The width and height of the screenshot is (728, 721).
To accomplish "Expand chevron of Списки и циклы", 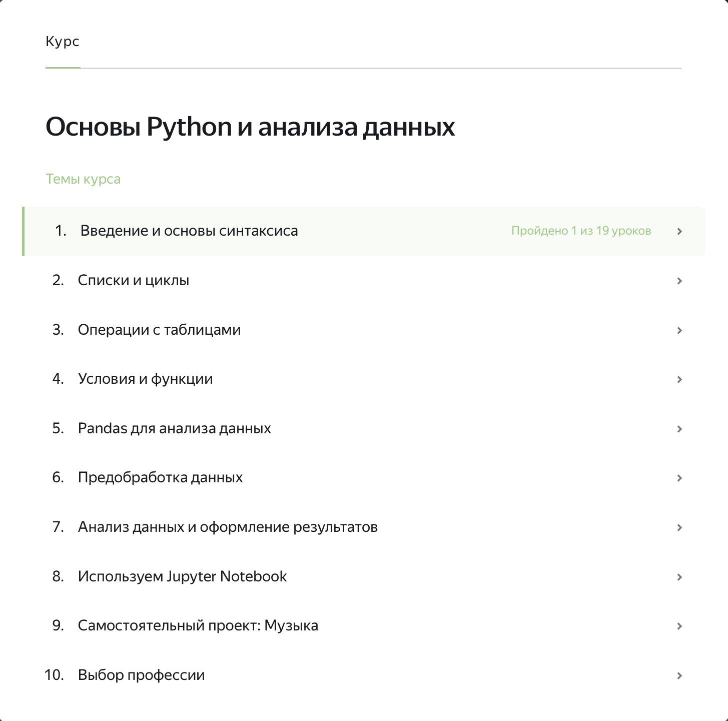I will (x=679, y=281).
